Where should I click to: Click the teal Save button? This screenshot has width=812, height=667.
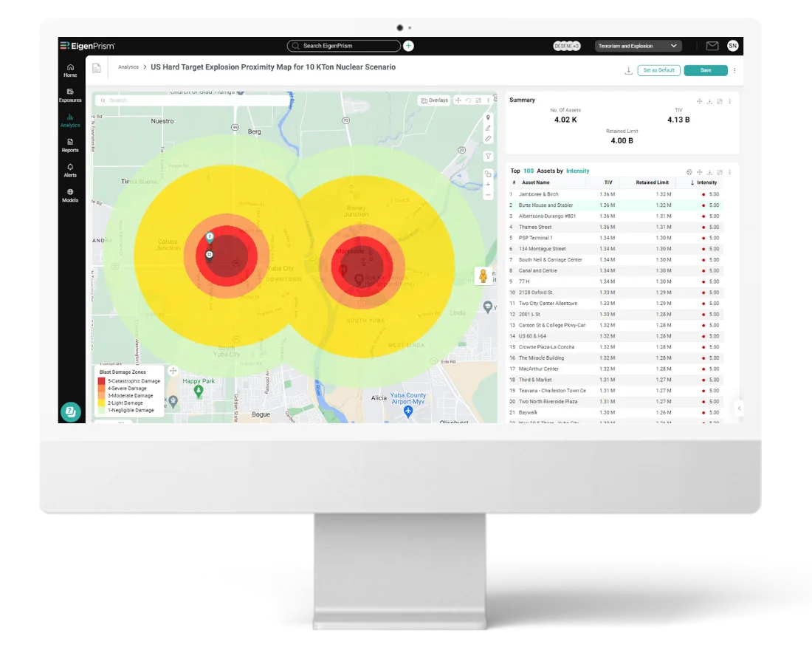pos(705,70)
